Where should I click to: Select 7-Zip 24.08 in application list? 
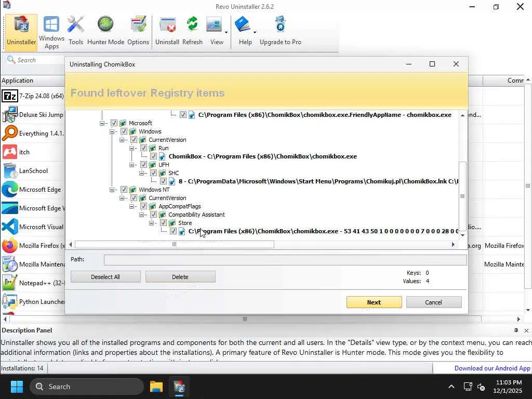pyautogui.click(x=33, y=96)
